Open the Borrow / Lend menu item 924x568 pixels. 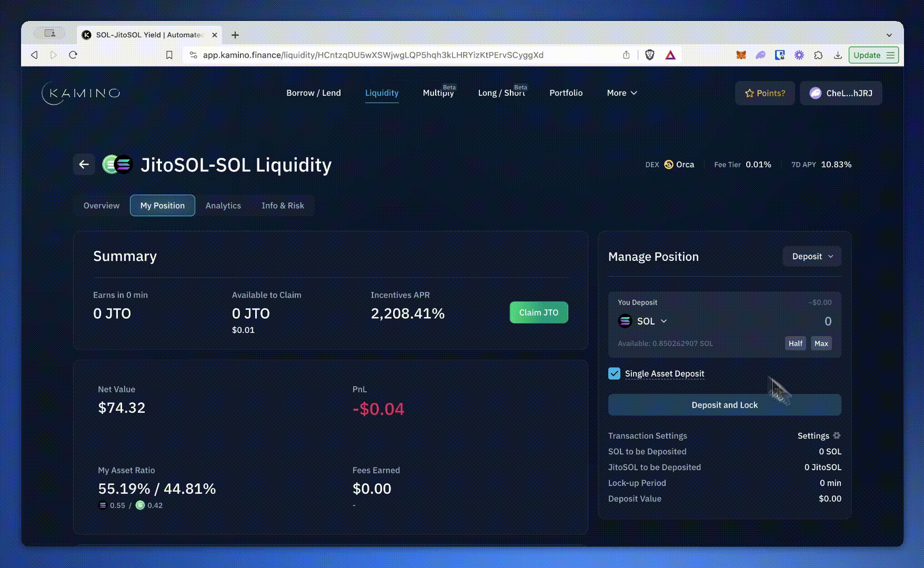click(313, 93)
